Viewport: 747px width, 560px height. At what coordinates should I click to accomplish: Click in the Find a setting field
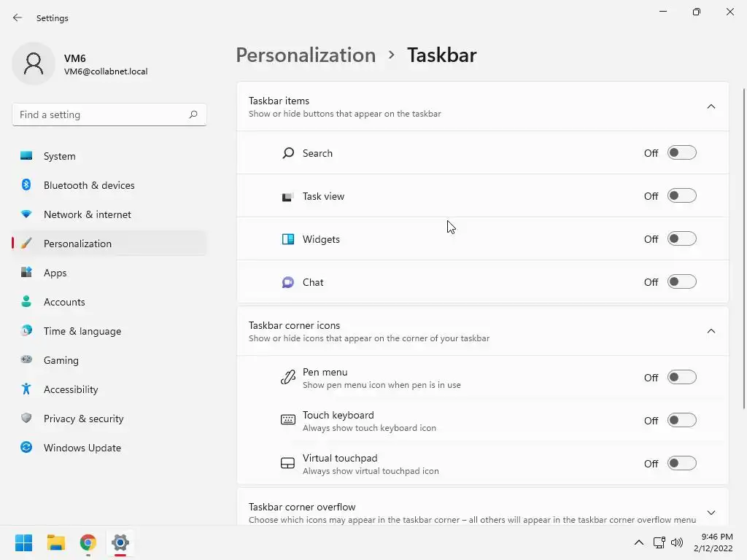click(109, 114)
